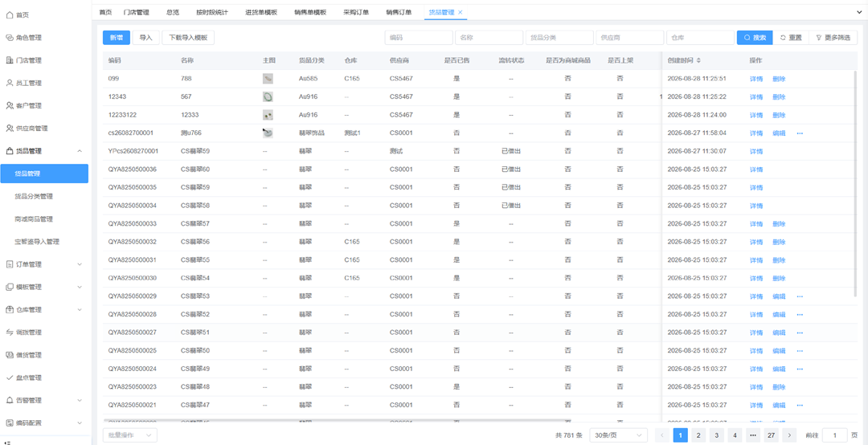Expand the 告警管理 sidebar group
Screen dimensions: 868x445
80,400
